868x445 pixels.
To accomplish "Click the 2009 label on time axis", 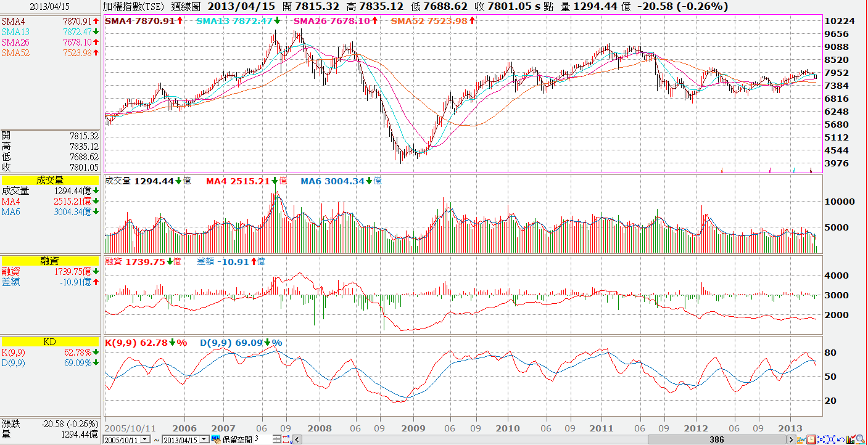I will coord(413,428).
